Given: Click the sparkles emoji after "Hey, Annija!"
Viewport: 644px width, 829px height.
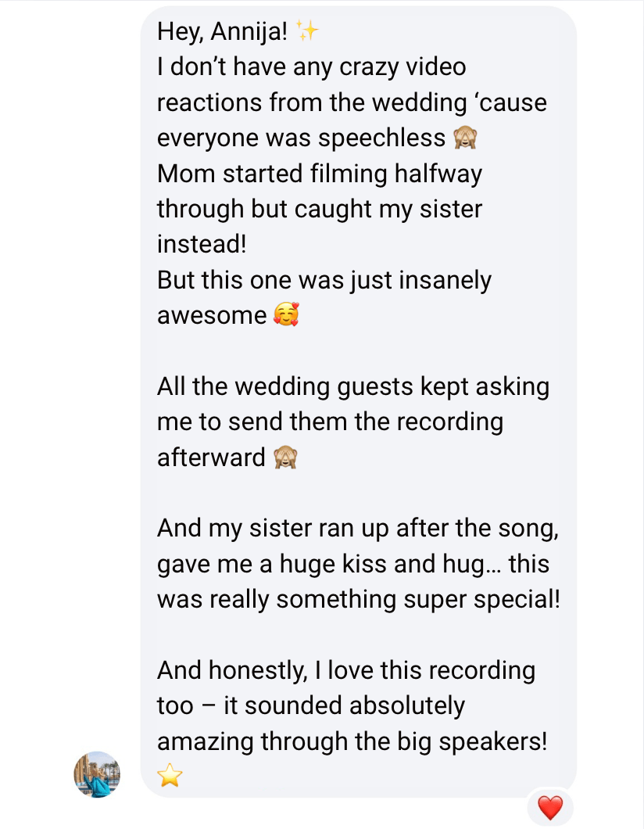Looking at the screenshot, I should [x=309, y=32].
